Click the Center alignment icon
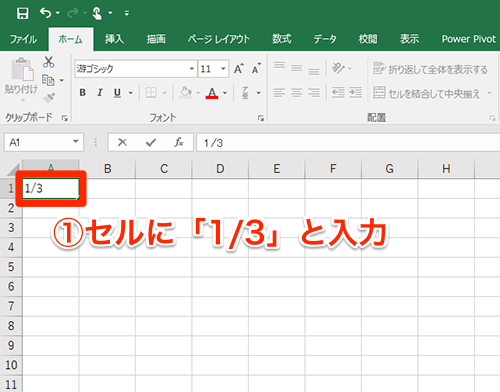Screen dimensions: 500x392 click(x=296, y=93)
